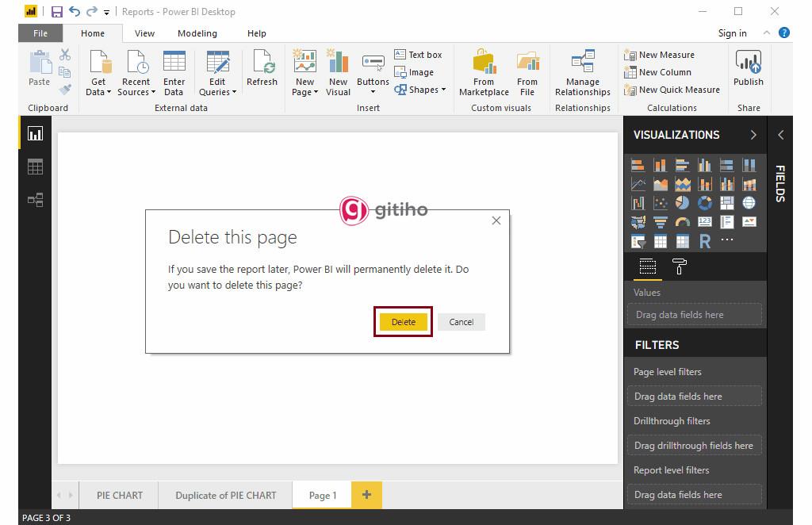The width and height of the screenshot is (812, 525).
Task: Add the matrix visual
Action: 683,241
